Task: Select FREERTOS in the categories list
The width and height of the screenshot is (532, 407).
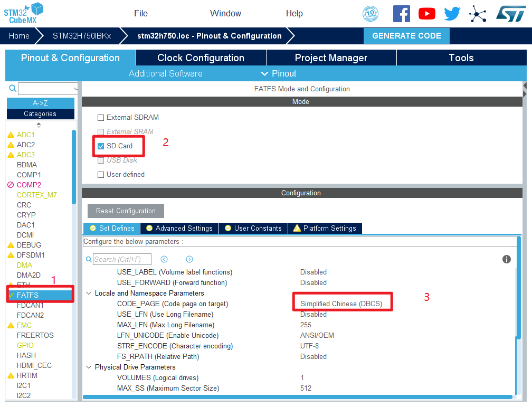Action: click(35, 335)
